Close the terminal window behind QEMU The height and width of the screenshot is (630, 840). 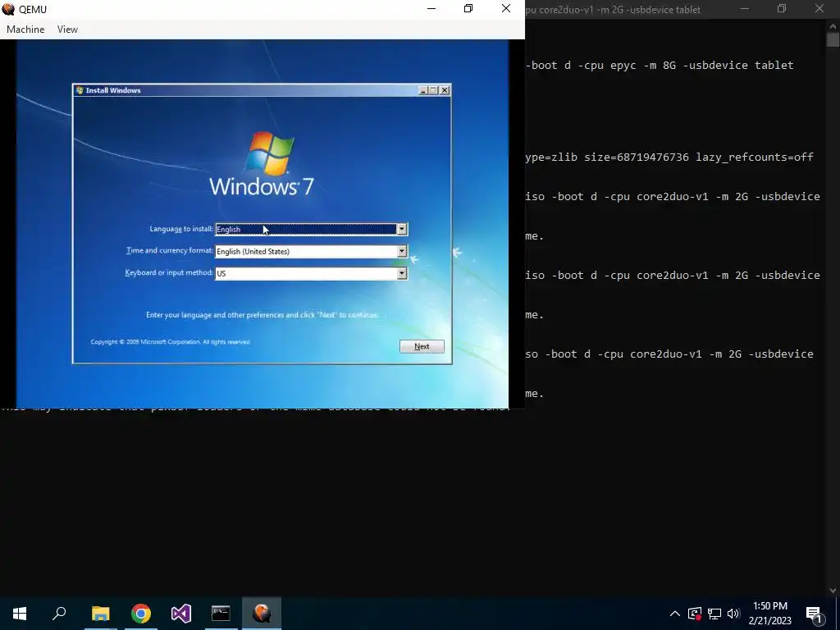coord(819,8)
